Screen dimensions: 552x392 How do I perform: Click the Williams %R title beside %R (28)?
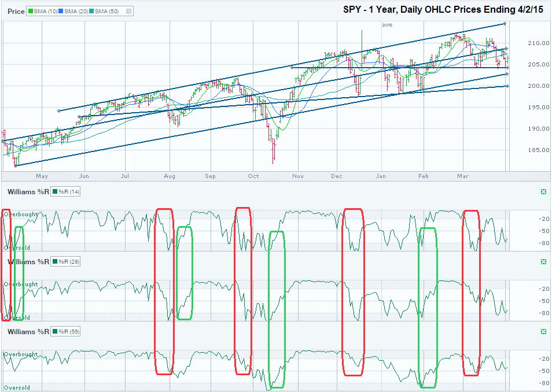tap(28, 261)
